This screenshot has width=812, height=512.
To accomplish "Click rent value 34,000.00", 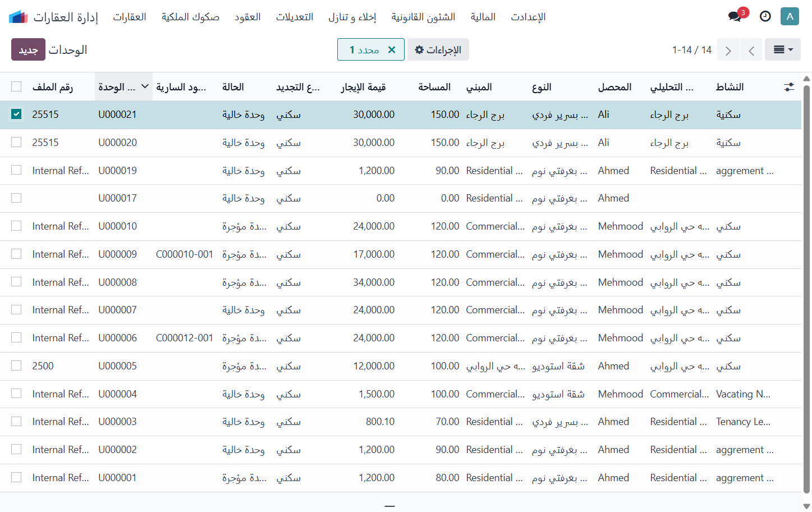I will click(x=374, y=282).
